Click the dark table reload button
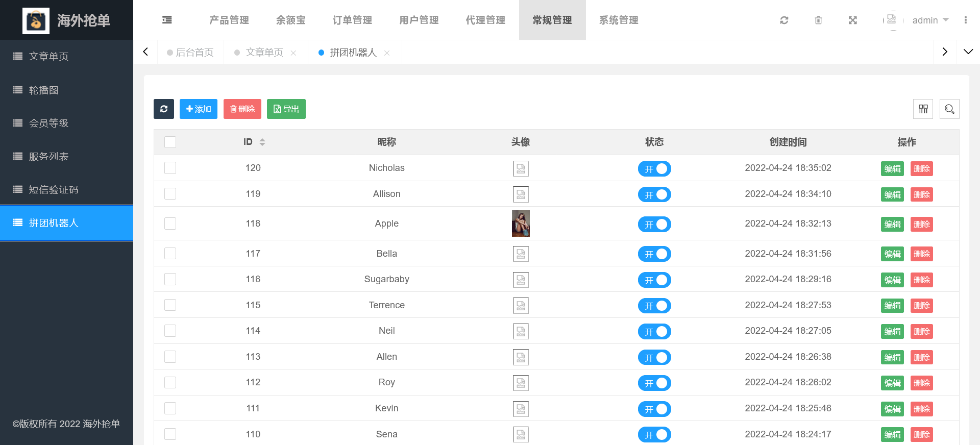The image size is (980, 445). [164, 109]
